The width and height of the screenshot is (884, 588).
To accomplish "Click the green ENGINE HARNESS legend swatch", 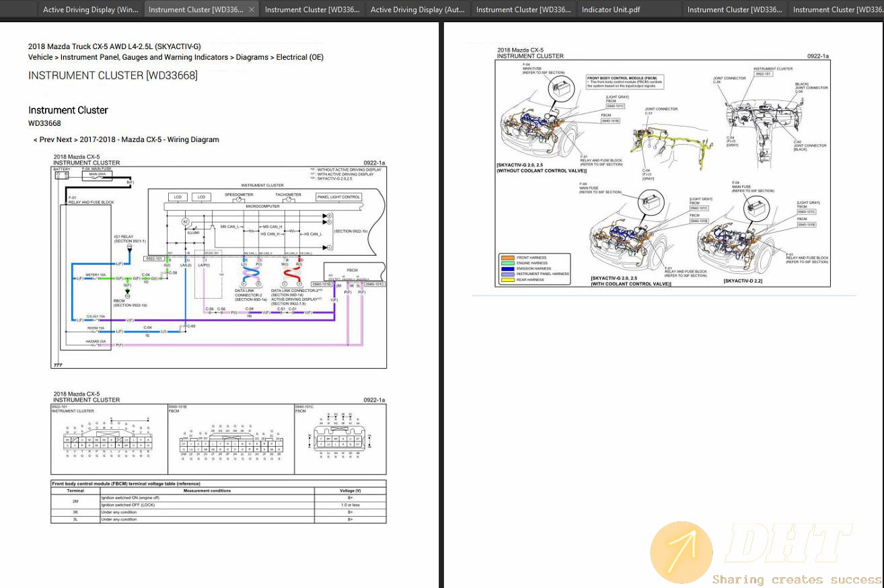I will pos(507,263).
